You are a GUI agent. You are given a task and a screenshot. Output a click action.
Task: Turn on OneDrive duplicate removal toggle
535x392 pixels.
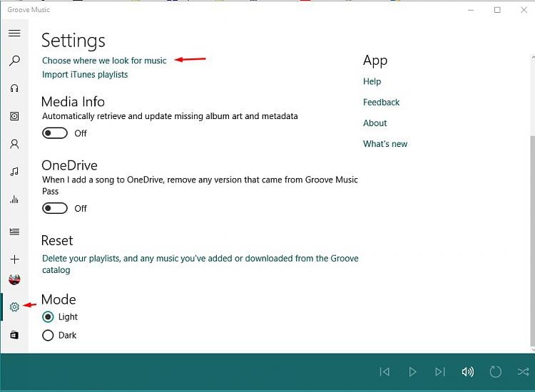(55, 208)
